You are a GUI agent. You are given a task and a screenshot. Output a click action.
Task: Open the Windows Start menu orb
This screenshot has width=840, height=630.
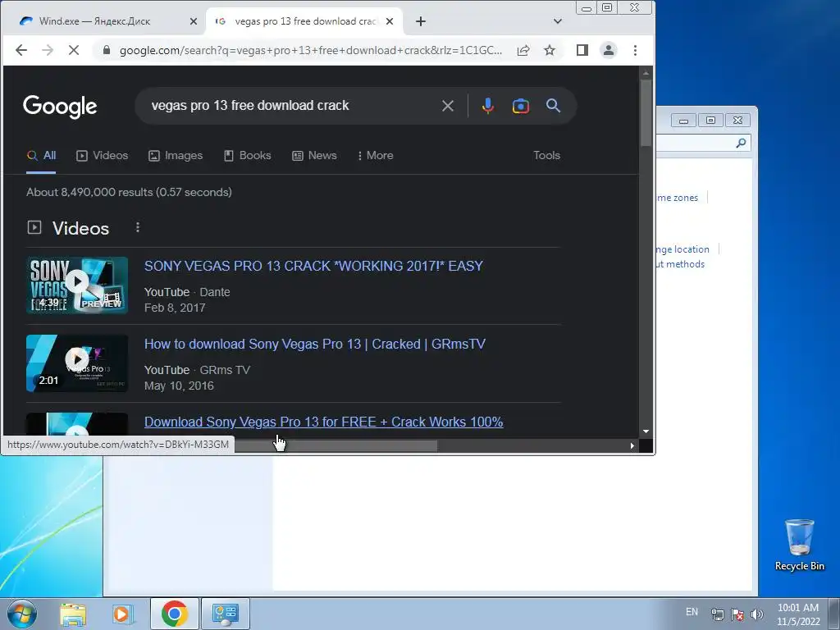pyautogui.click(x=22, y=614)
